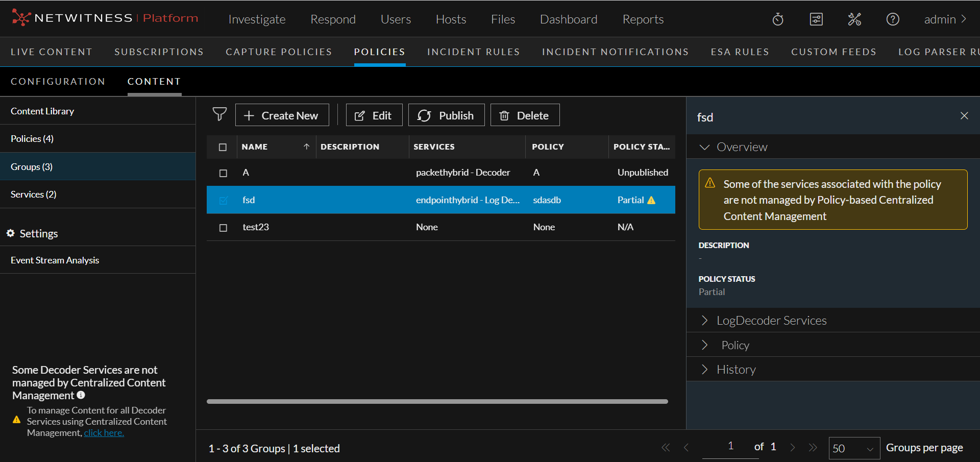Toggle the select-all checkbox in table header
The height and width of the screenshot is (462, 980).
[223, 147]
